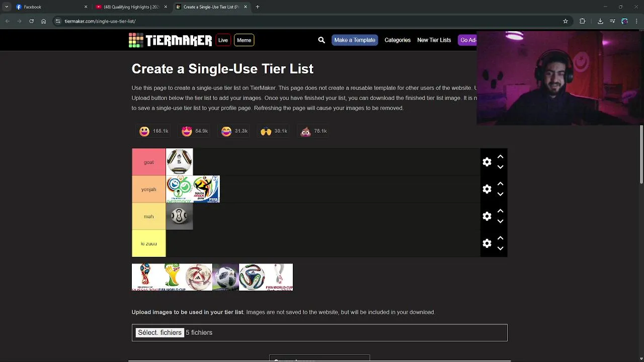This screenshot has width=644, height=362.
Task: Select the goat tier label
Action: click(148, 162)
